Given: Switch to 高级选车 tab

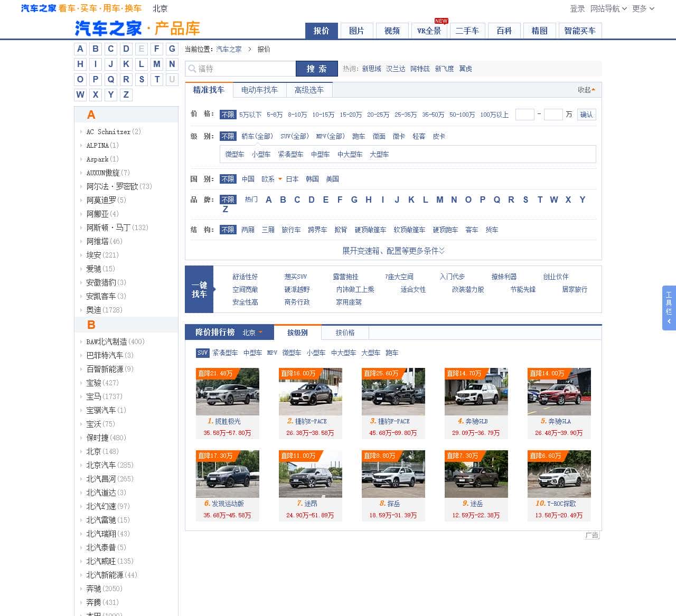Looking at the screenshot, I should click(309, 90).
